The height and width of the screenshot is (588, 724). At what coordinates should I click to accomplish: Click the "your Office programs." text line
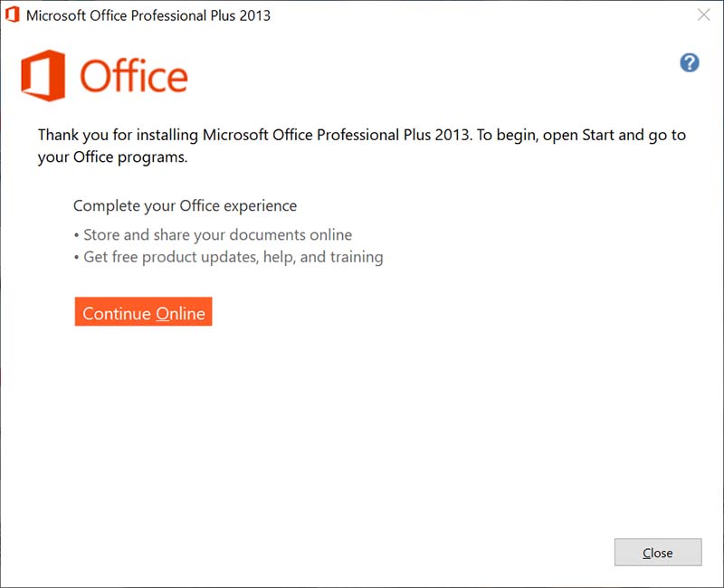click(x=112, y=157)
